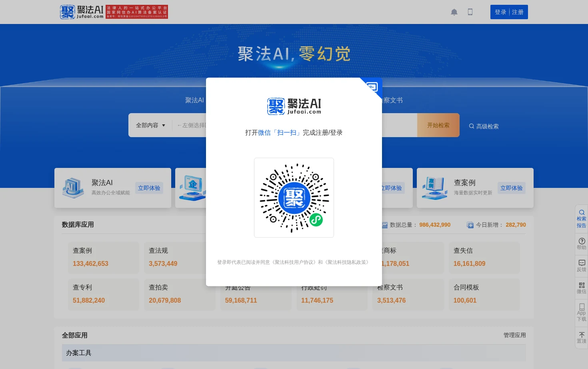This screenshot has height=369, width=588.
Task: Open the 检索报告 sidebar icon
Action: tap(582, 219)
